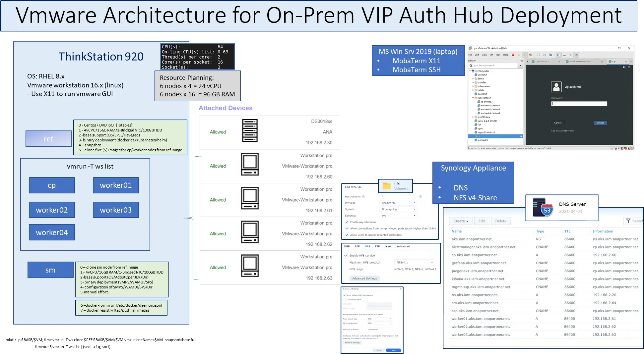Open the File menu in VMware Workstation
Viewport: 644px width, 354px height.
(470, 55)
